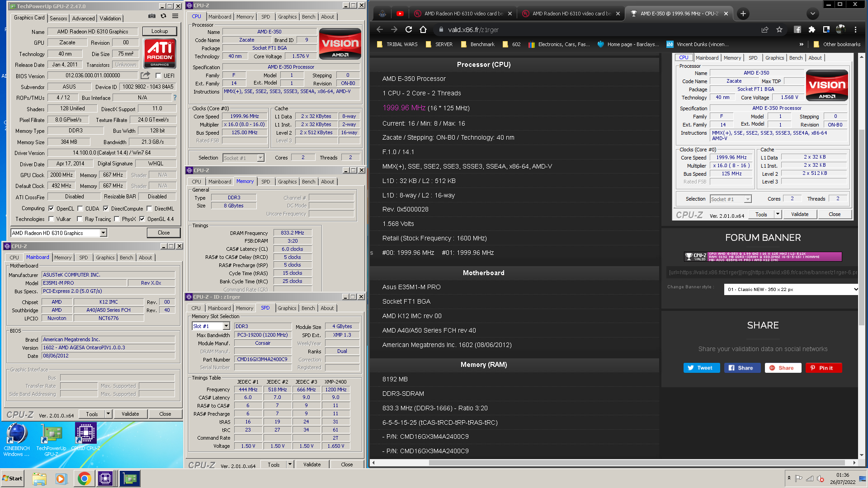Image resolution: width=868 pixels, height=488 pixels.
Task: Go back in the Chrome browser
Action: coord(380,29)
